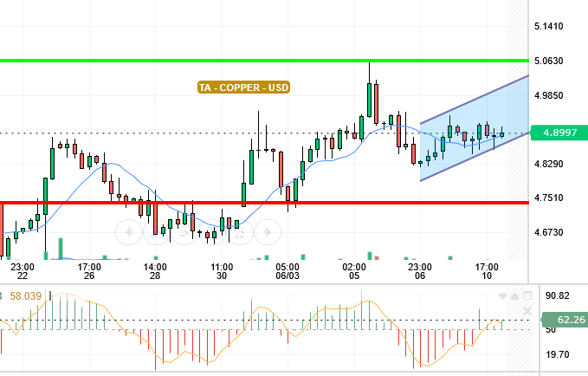The height and width of the screenshot is (376, 588).
Task: Remove the indicator pane with X icon
Action: point(527,311)
